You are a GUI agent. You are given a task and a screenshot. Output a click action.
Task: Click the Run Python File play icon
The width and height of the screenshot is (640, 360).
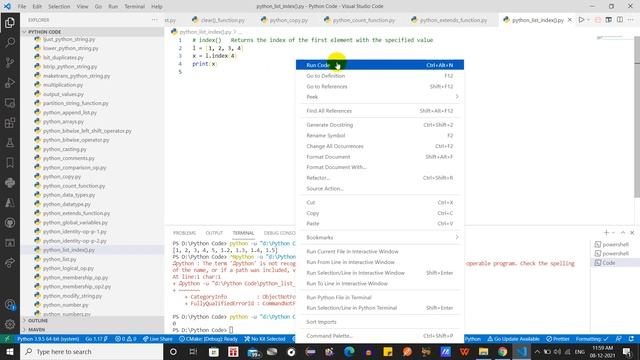pos(581,20)
